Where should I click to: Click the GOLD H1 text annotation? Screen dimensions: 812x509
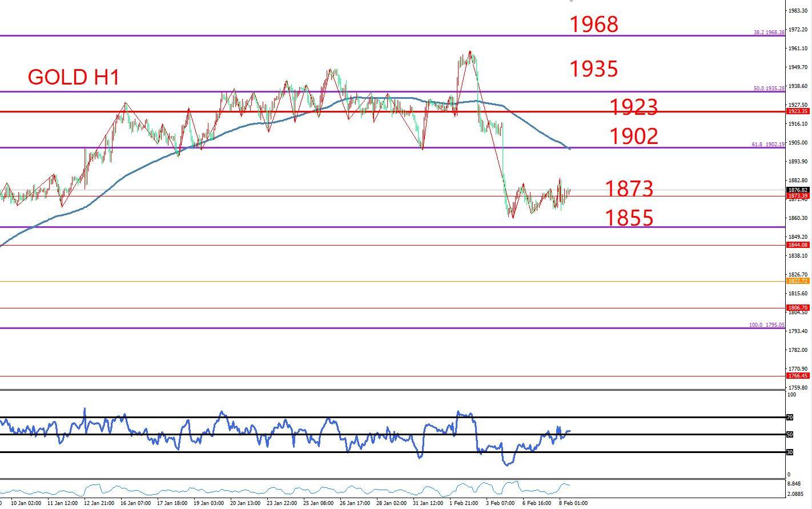pos(74,77)
